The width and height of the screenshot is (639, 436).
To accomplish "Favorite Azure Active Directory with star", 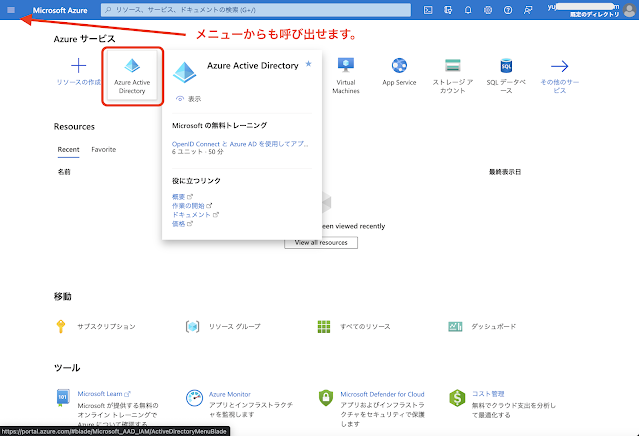I will tap(308, 64).
